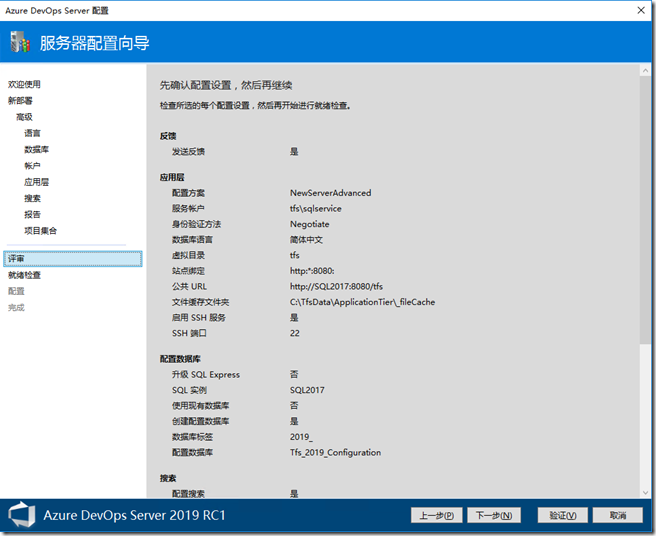Open the 帐户 step in sidebar
Viewport: 656px width, 536px height.
pos(32,166)
